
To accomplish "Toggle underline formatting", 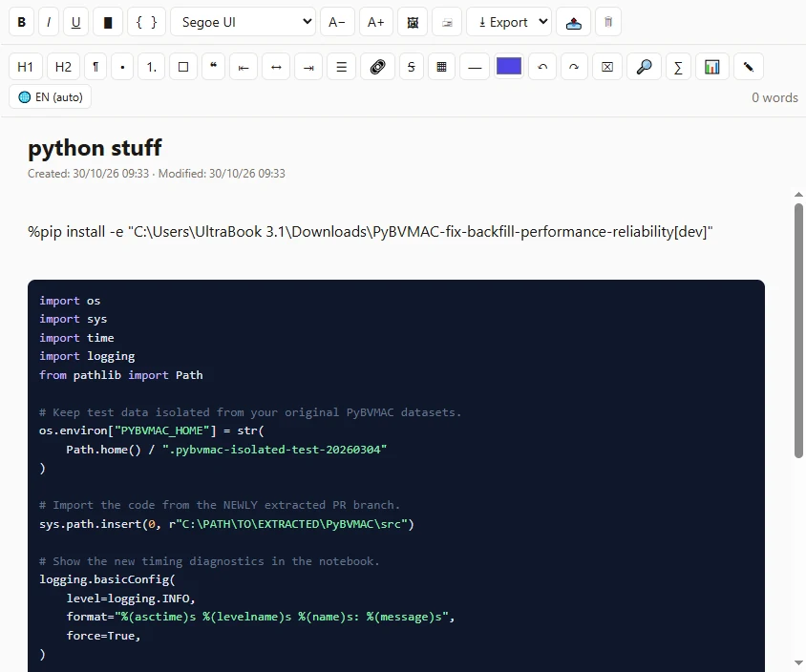I will (x=75, y=22).
